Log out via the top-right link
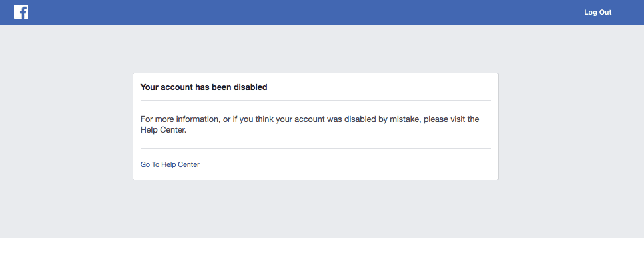 pyautogui.click(x=597, y=12)
